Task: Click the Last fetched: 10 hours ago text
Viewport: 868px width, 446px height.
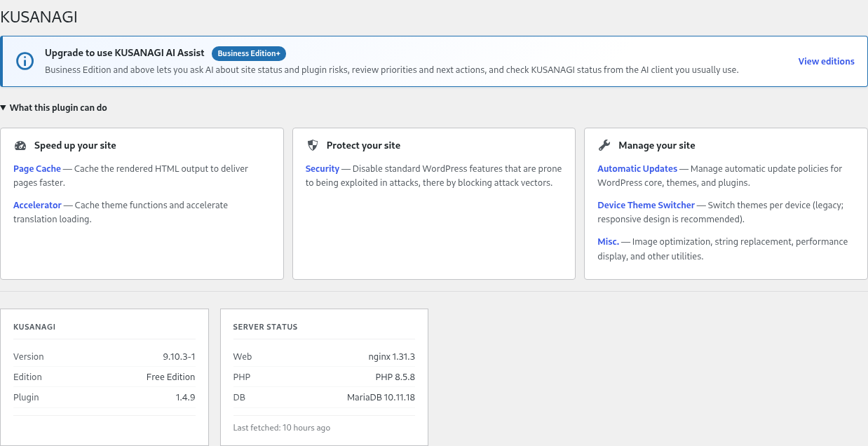Action: [x=281, y=428]
